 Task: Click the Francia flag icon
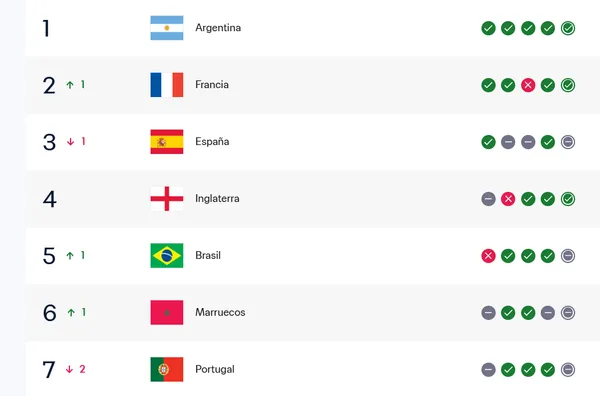pos(167,85)
